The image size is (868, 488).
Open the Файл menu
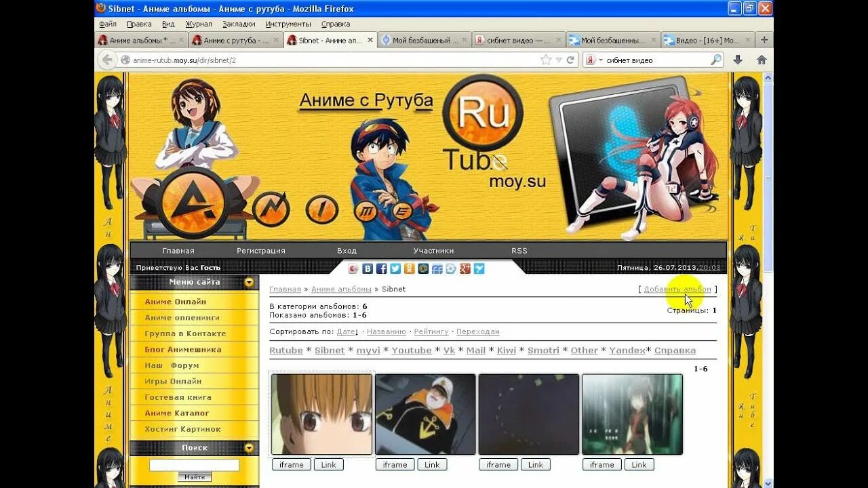click(x=107, y=24)
